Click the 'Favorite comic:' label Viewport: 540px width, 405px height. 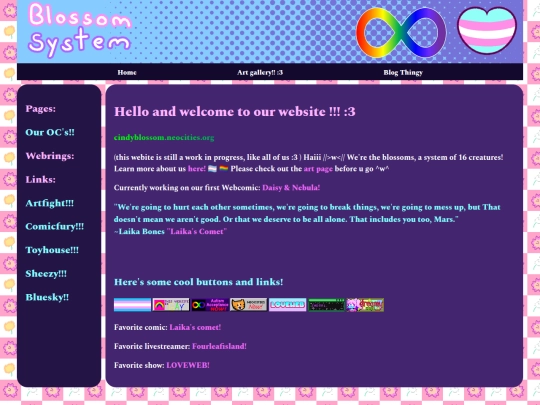tap(141, 327)
